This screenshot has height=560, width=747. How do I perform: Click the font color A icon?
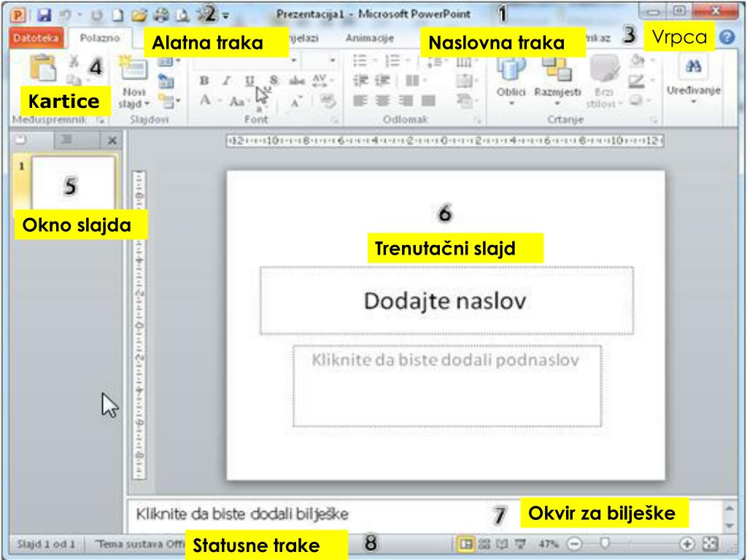click(x=205, y=101)
